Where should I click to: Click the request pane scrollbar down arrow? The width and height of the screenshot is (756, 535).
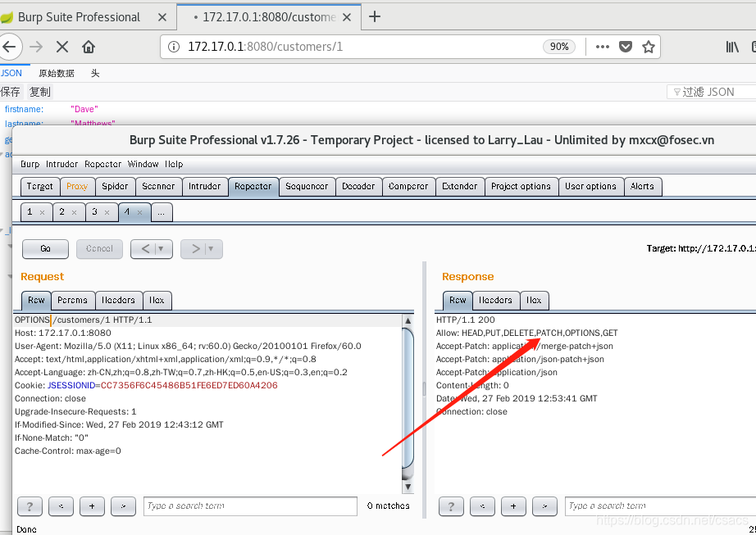(408, 487)
